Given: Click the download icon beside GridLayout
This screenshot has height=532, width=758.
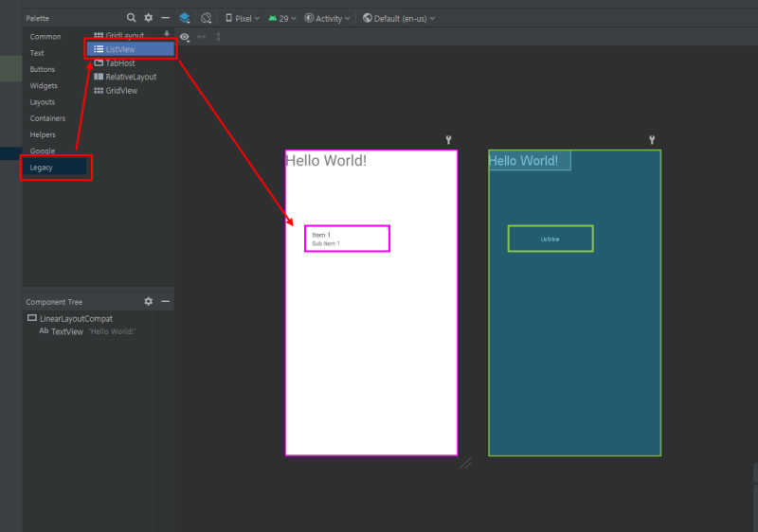Looking at the screenshot, I should [x=167, y=34].
